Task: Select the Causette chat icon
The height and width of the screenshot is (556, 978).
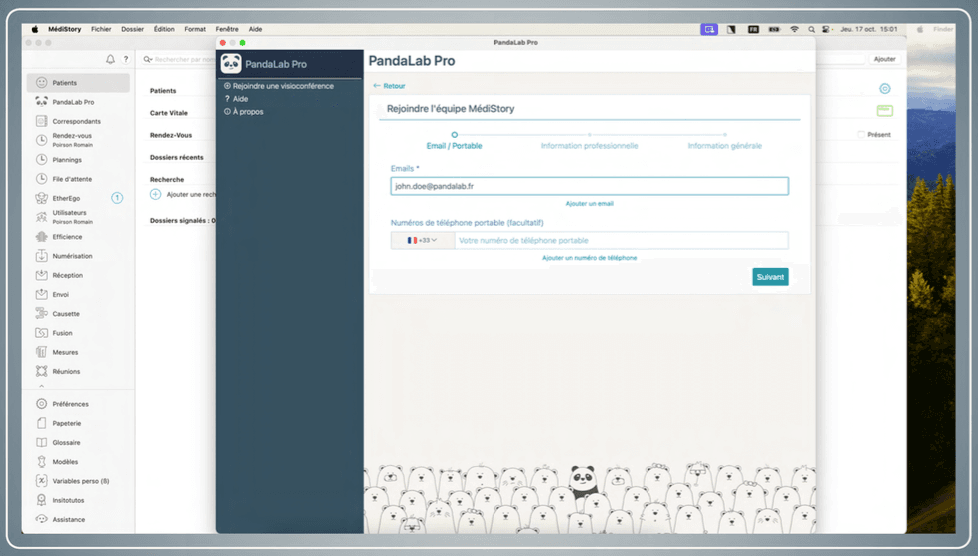Action: click(41, 314)
